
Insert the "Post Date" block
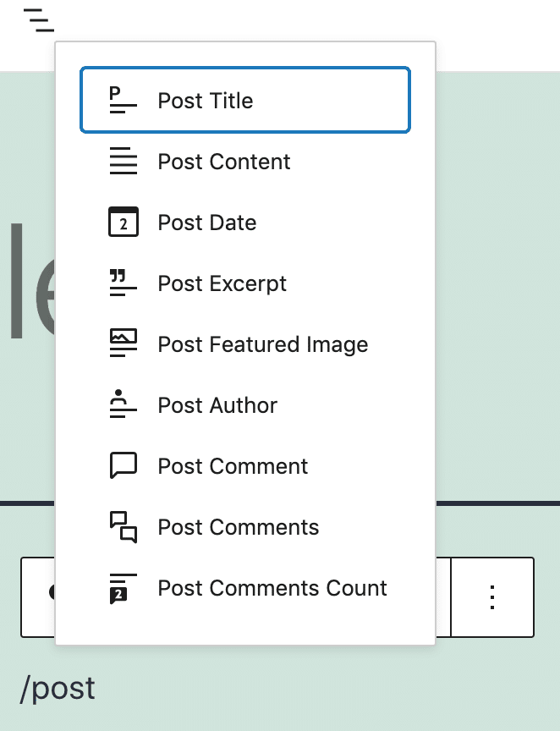207,223
